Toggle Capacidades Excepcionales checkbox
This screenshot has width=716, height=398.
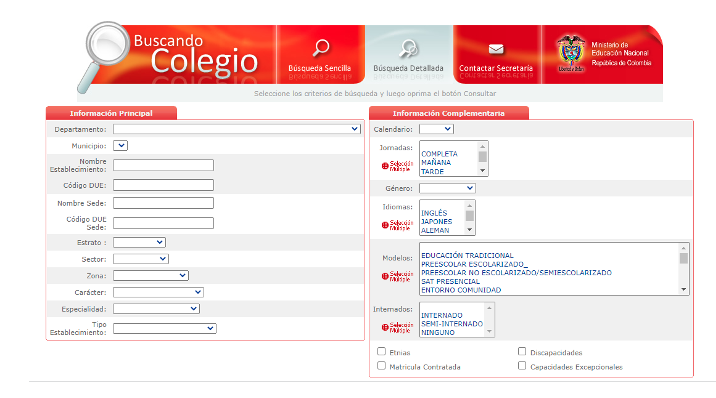click(x=522, y=366)
